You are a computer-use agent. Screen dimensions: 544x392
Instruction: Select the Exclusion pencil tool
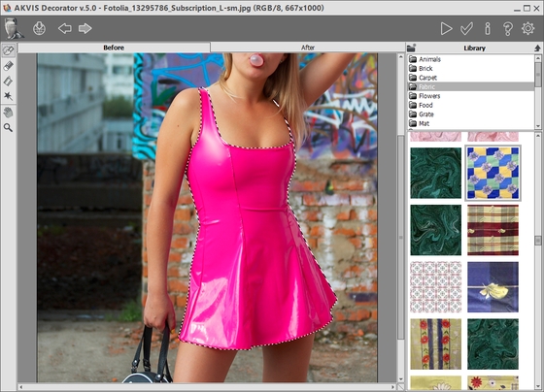(9, 66)
